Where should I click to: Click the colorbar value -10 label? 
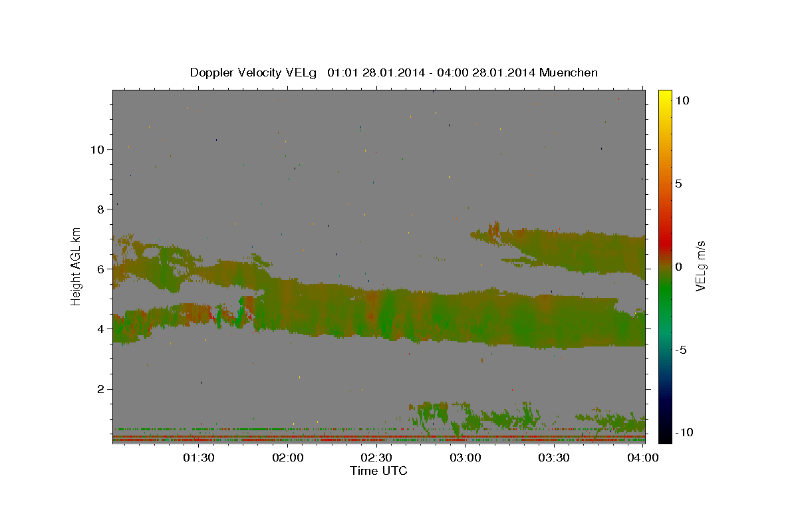pyautogui.click(x=684, y=432)
